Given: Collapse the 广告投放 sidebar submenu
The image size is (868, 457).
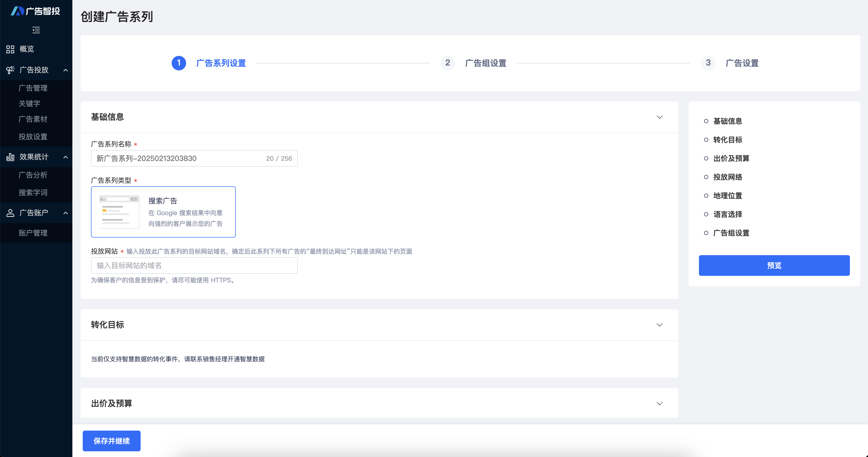Looking at the screenshot, I should (66, 70).
